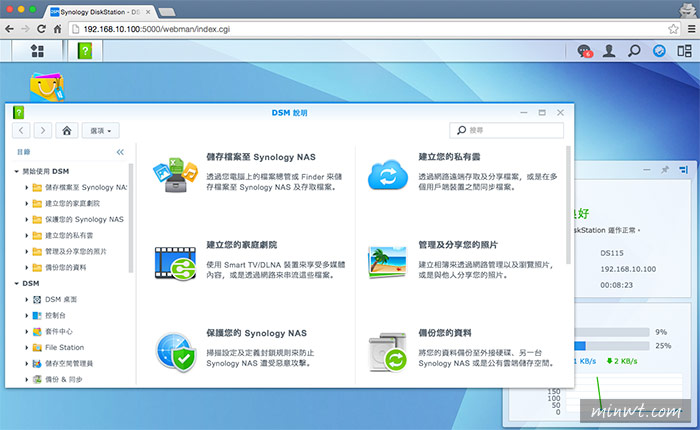This screenshot has height=430, width=700.
Task: Open the 建立您的私有雲 heading link
Action: pos(449,157)
